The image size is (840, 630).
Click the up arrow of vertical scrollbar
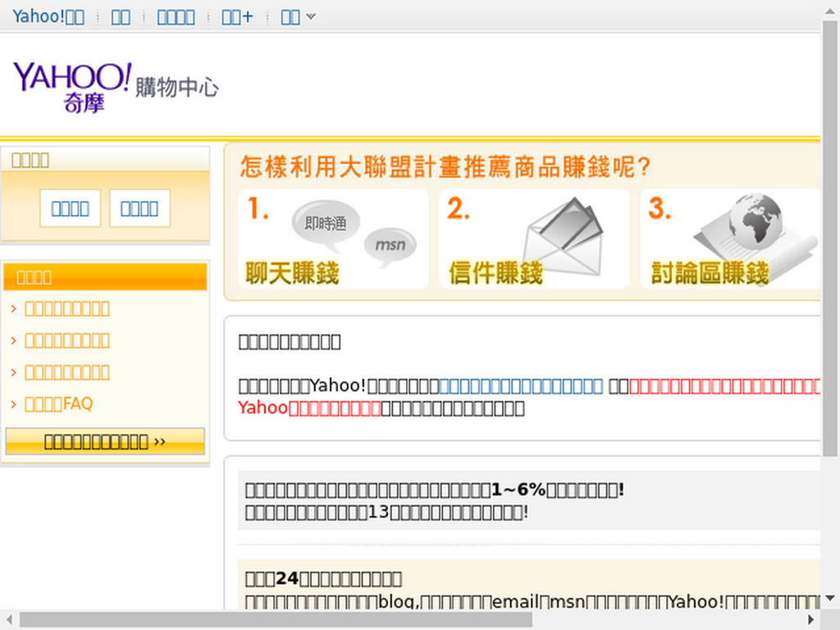pyautogui.click(x=830, y=10)
